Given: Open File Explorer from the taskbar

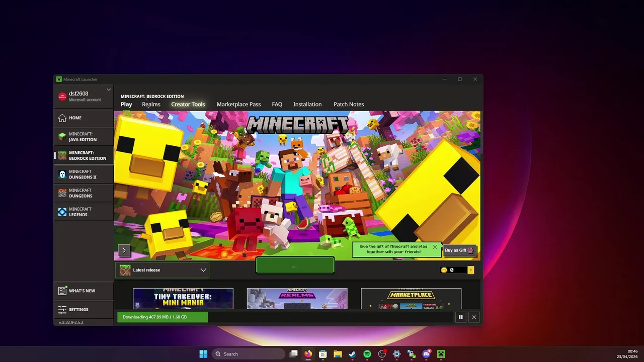Looking at the screenshot, I should pyautogui.click(x=338, y=354).
